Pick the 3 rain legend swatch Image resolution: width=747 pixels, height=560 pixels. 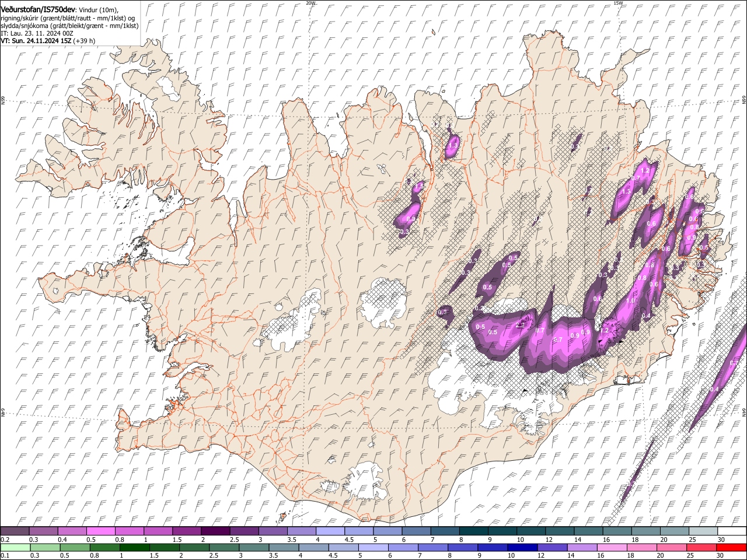254,547
